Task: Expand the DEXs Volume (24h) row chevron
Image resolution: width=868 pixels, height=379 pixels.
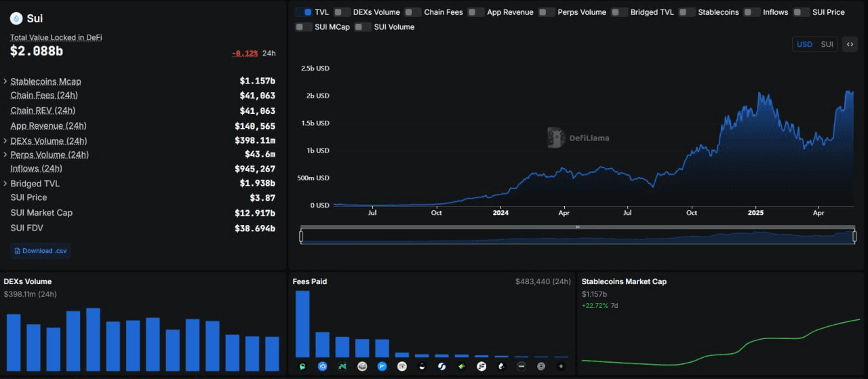Action: [x=5, y=141]
